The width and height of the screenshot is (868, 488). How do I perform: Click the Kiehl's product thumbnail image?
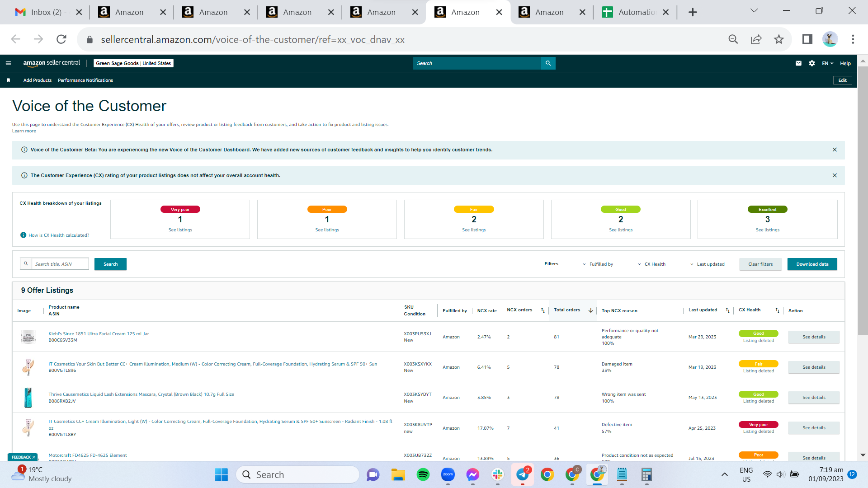[28, 337]
